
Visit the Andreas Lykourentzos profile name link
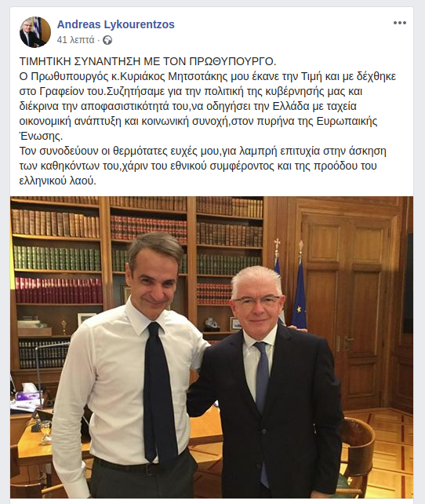pos(116,24)
